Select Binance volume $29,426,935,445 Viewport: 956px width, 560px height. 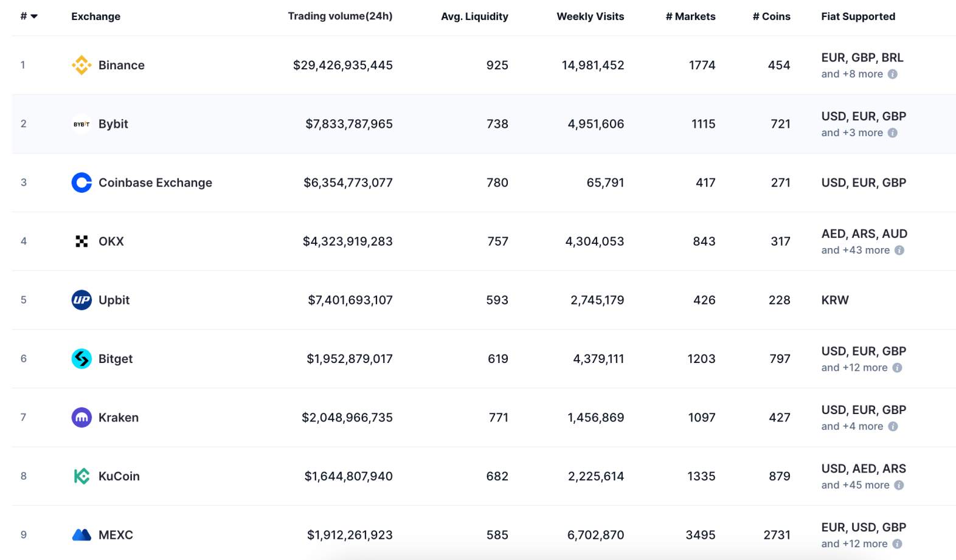click(x=343, y=65)
